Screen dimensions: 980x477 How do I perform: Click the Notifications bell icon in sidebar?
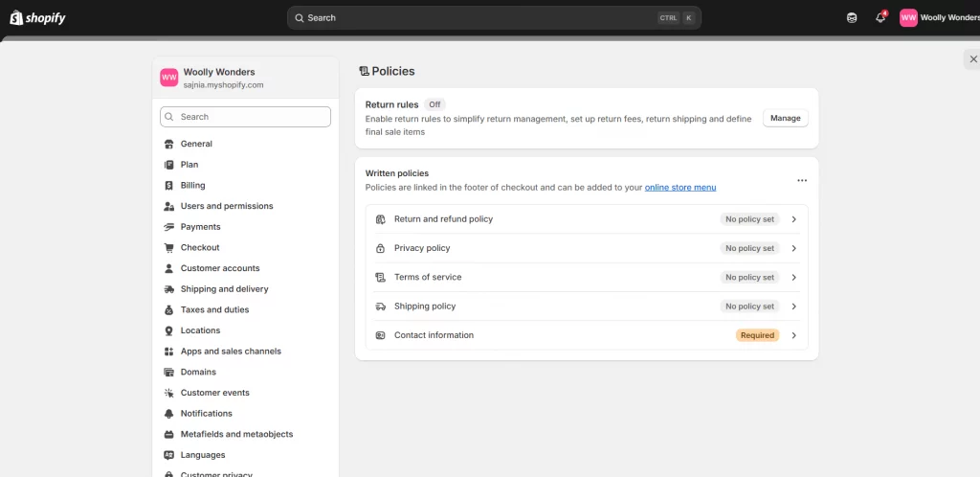[168, 413]
